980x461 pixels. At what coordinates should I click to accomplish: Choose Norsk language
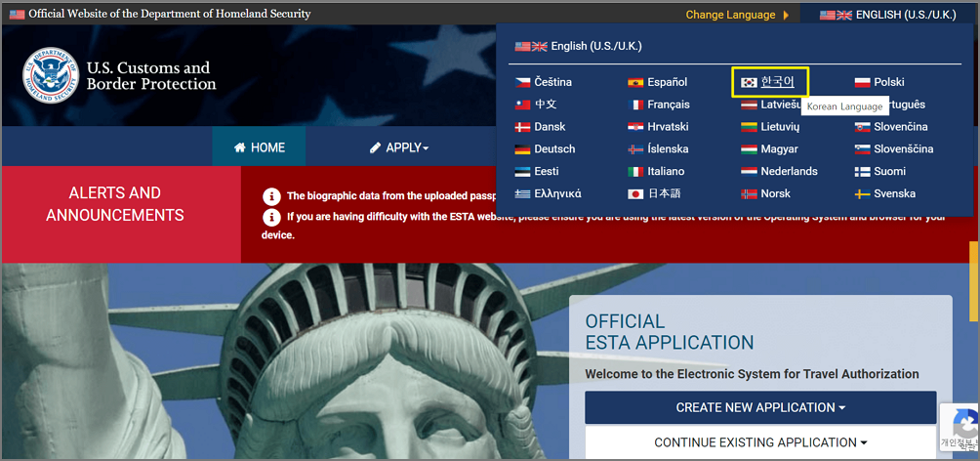pos(776,194)
